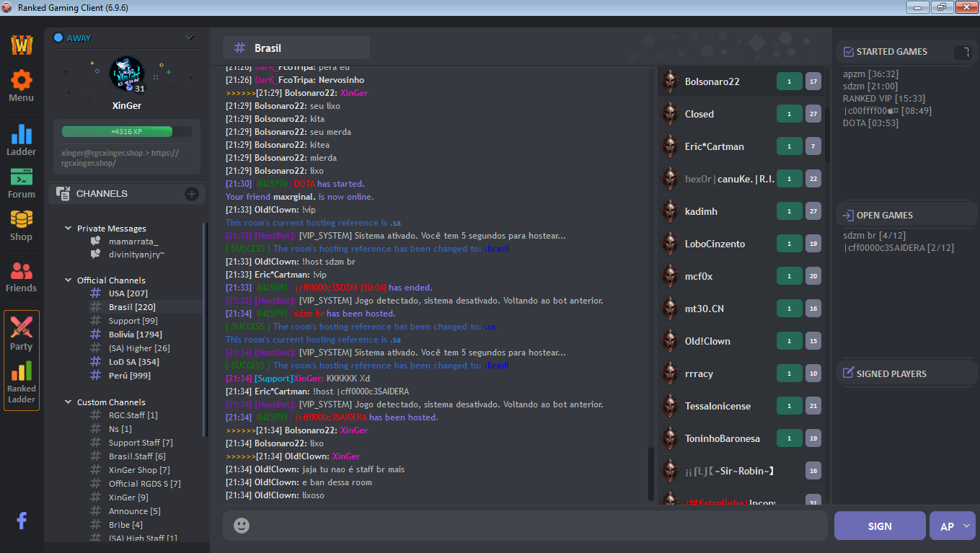980x553 pixels.
Task: Click the chat log vertical scrollbar
Action: (x=651, y=473)
